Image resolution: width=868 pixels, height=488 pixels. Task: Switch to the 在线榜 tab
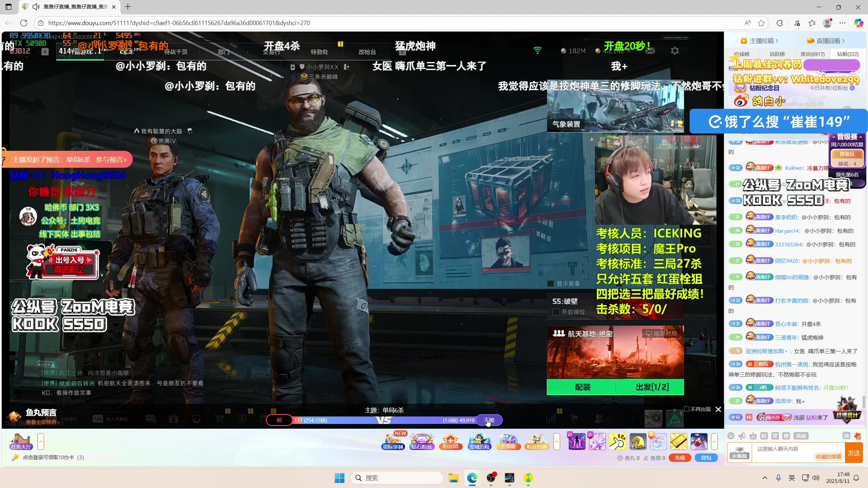742,54
